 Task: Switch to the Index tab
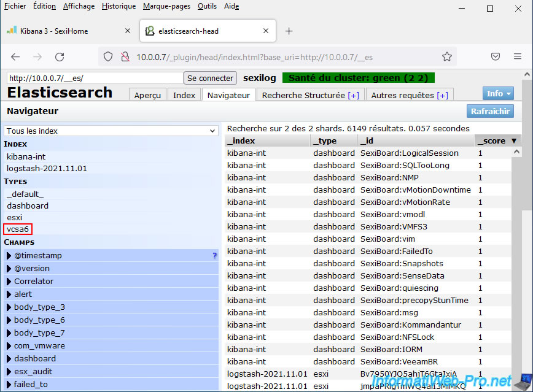point(184,94)
